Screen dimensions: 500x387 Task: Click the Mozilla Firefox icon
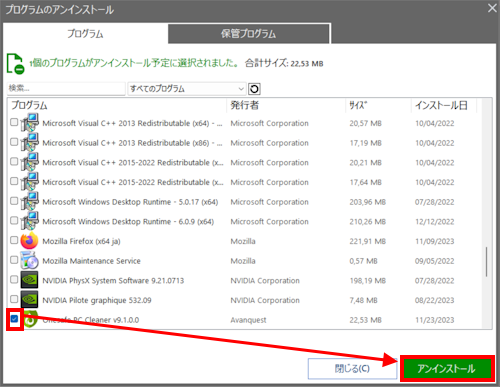point(30,241)
